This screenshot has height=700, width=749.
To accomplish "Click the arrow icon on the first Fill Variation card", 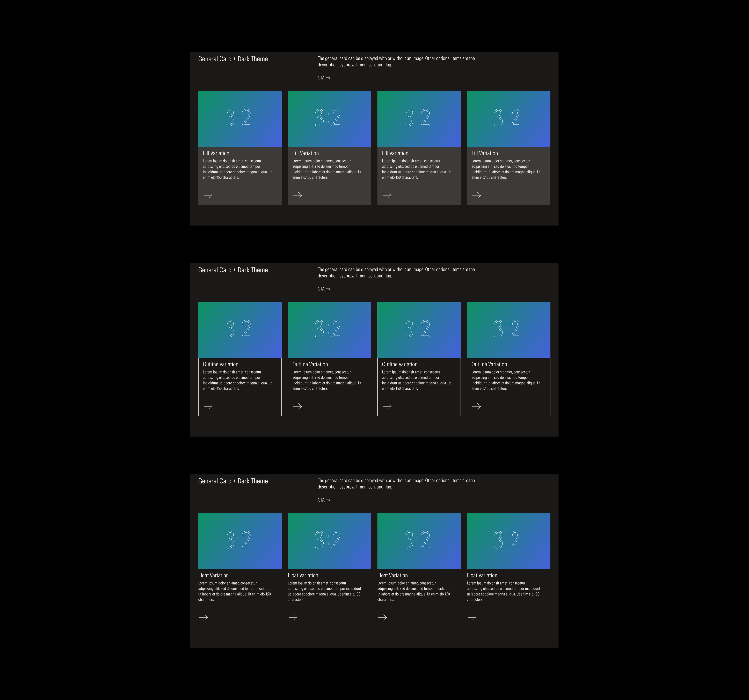I will 208,195.
